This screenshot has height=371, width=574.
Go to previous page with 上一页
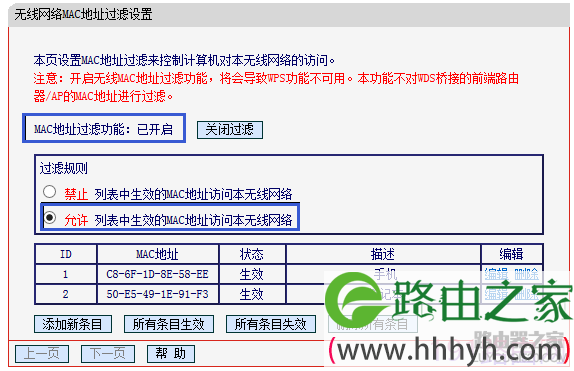point(42,354)
